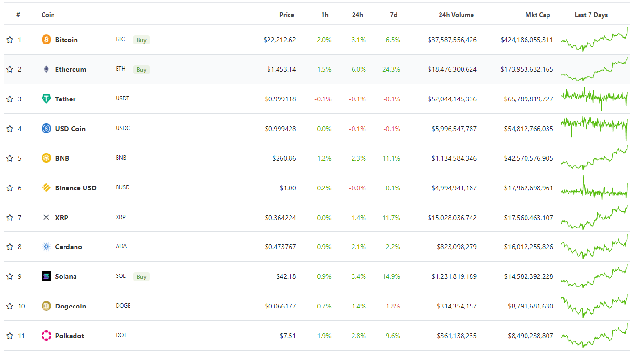Click the Last 7 Days header
The width and height of the screenshot is (644, 352).
591,15
